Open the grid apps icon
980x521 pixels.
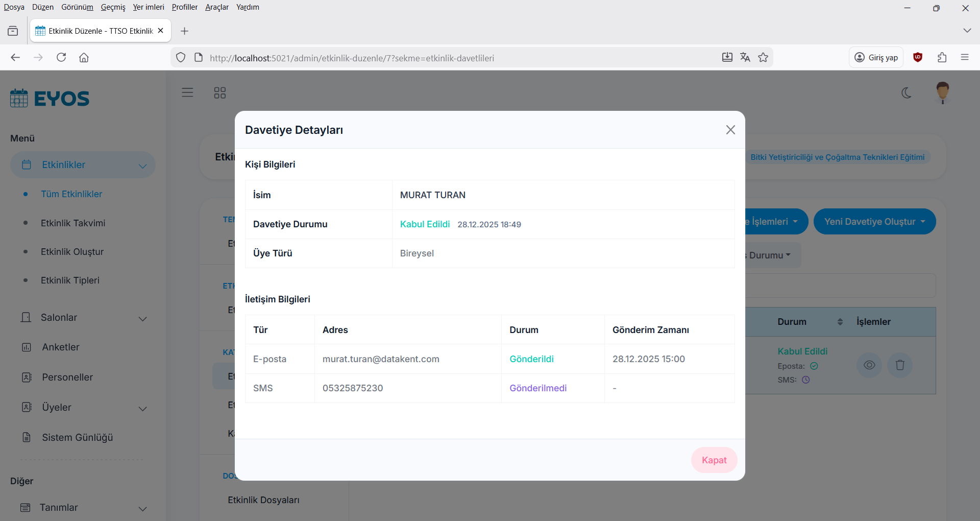[x=219, y=93]
